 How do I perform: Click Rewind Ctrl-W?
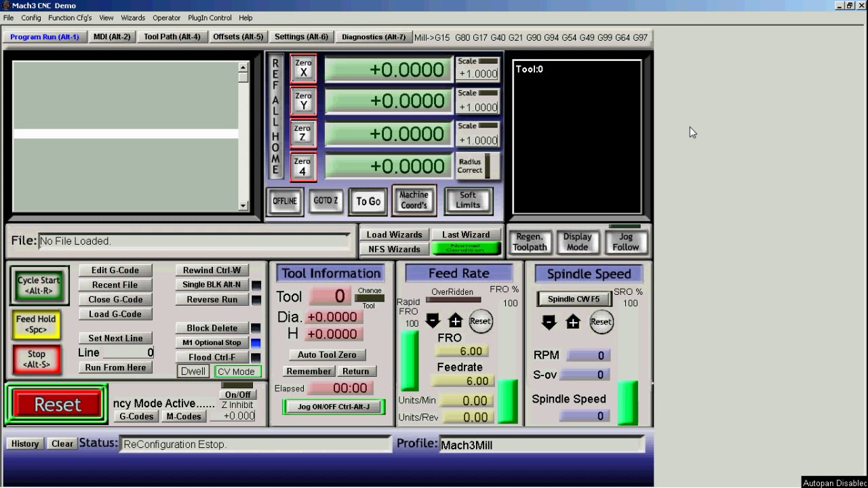pyautogui.click(x=212, y=270)
